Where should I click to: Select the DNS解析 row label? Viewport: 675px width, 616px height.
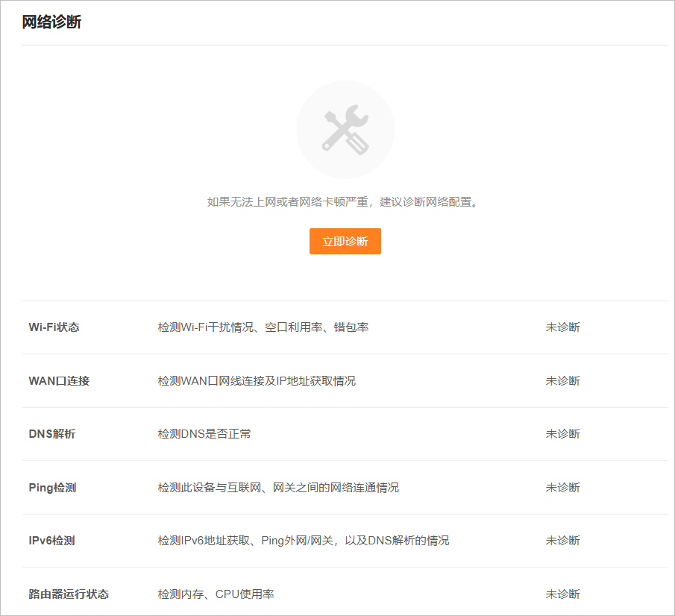coord(51,434)
